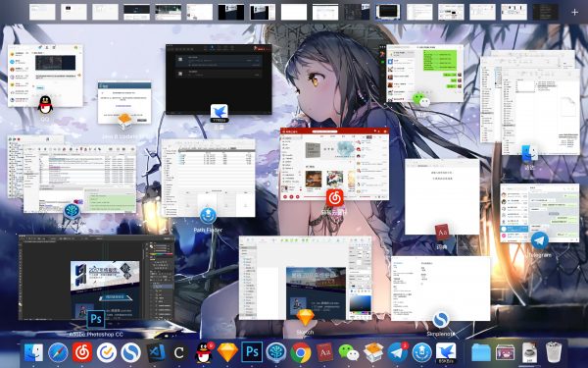Select the red NetEase Music window
588x368 pixels.
pyautogui.click(x=334, y=164)
